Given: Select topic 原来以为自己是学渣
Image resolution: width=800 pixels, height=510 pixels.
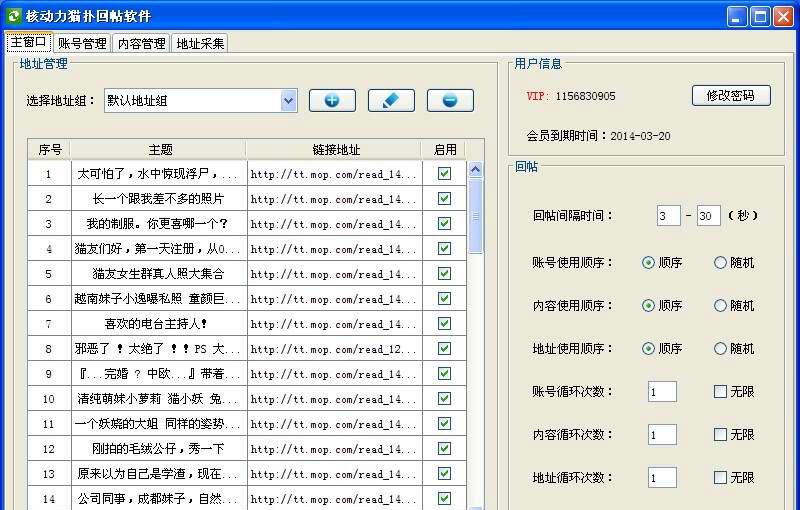Looking at the screenshot, I should (x=158, y=474).
